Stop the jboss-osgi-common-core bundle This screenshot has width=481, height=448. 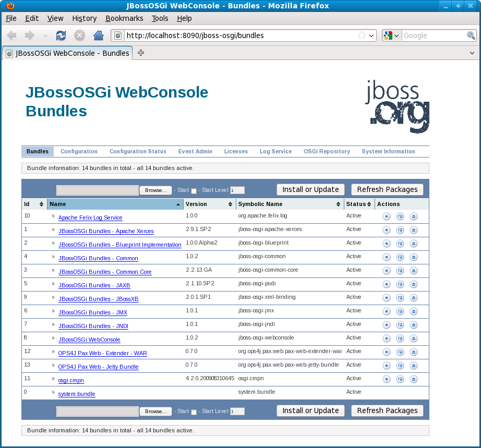coord(387,271)
